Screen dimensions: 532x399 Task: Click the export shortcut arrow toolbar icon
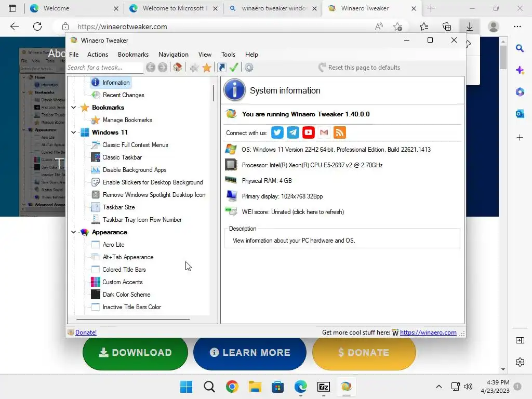tap(221, 68)
